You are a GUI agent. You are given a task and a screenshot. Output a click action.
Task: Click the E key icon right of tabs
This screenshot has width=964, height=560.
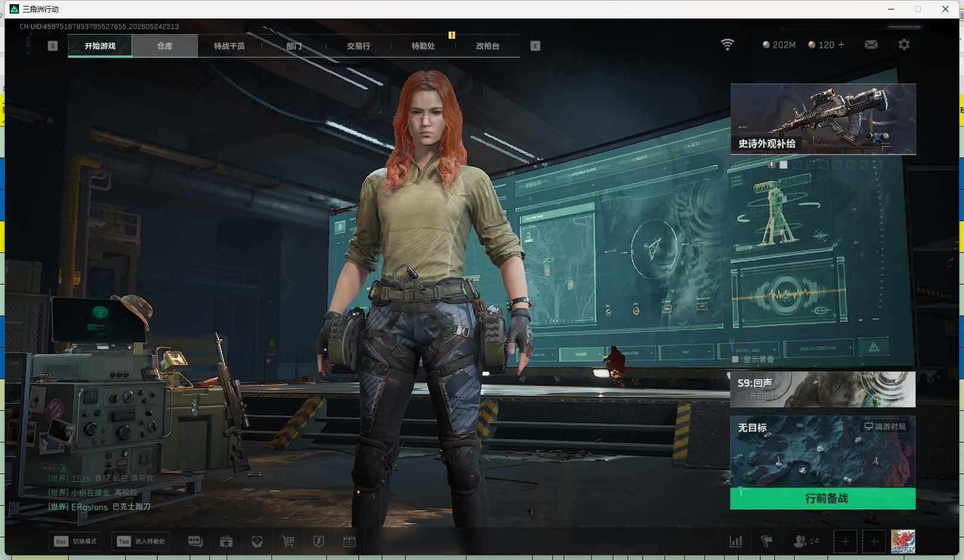(x=535, y=46)
